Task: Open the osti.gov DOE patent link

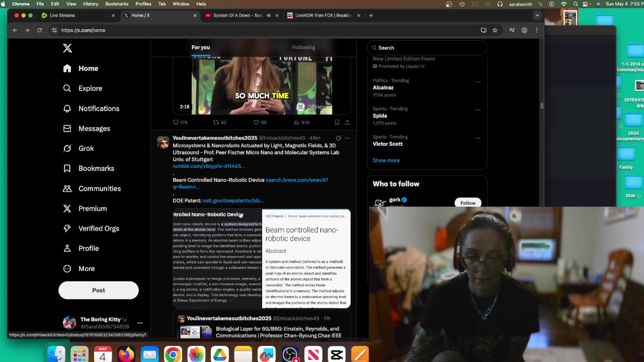Action: pos(233,201)
